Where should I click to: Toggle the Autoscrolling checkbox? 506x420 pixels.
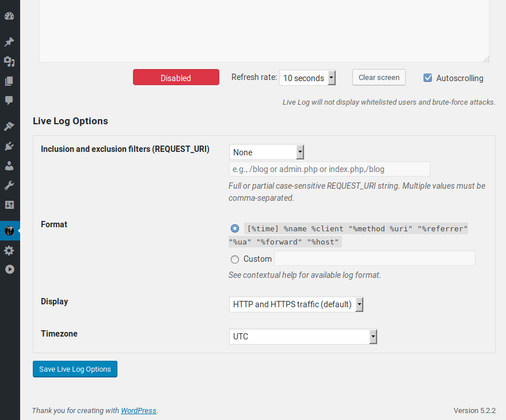[428, 78]
